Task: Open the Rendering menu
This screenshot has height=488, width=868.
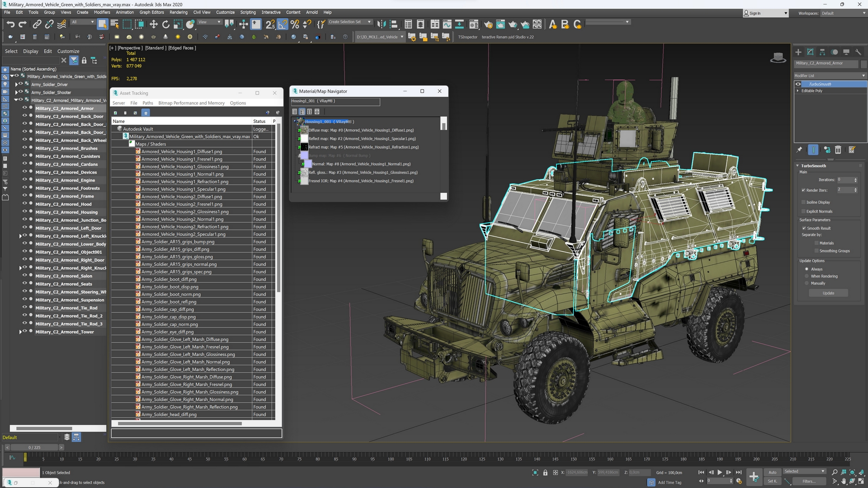Action: (179, 12)
